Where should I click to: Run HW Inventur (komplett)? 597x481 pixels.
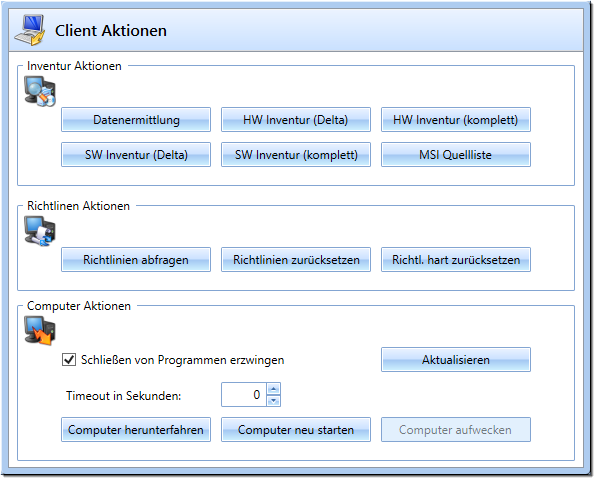[x=456, y=120]
